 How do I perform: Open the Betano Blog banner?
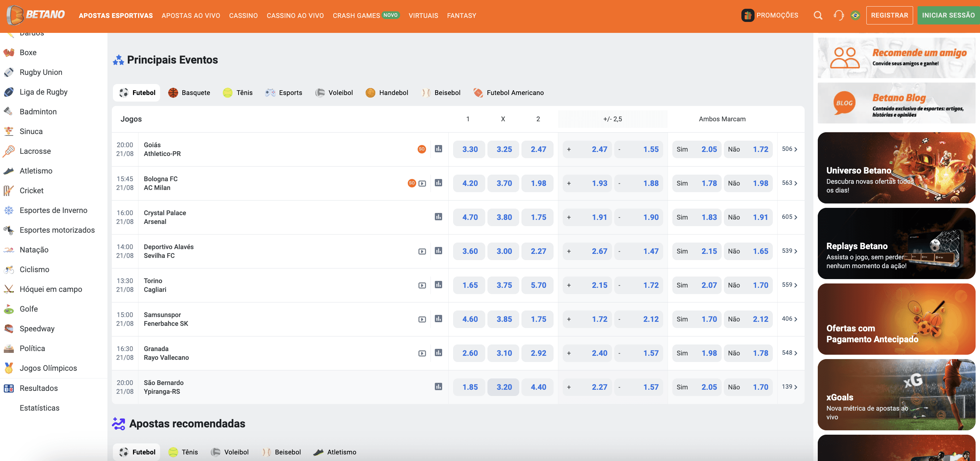tap(896, 103)
